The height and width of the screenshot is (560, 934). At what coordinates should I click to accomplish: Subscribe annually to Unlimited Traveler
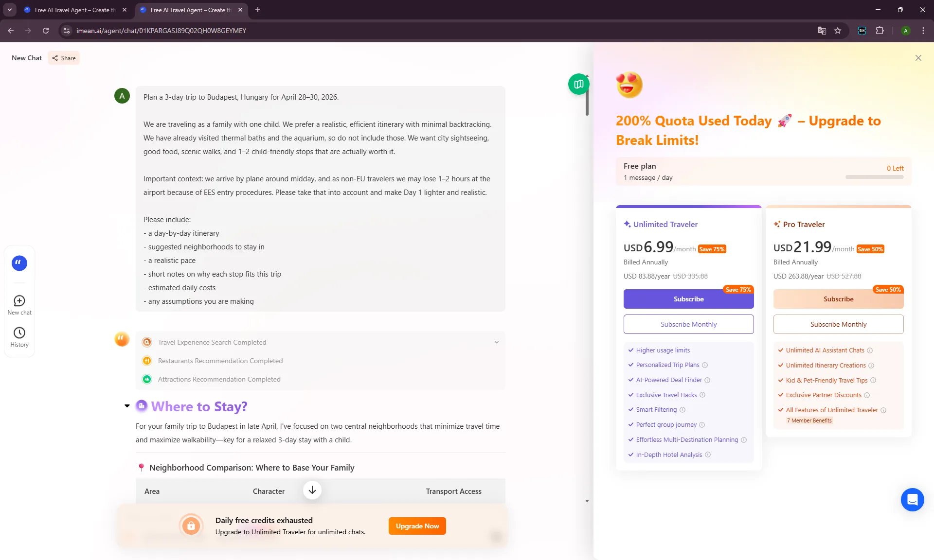point(688,299)
